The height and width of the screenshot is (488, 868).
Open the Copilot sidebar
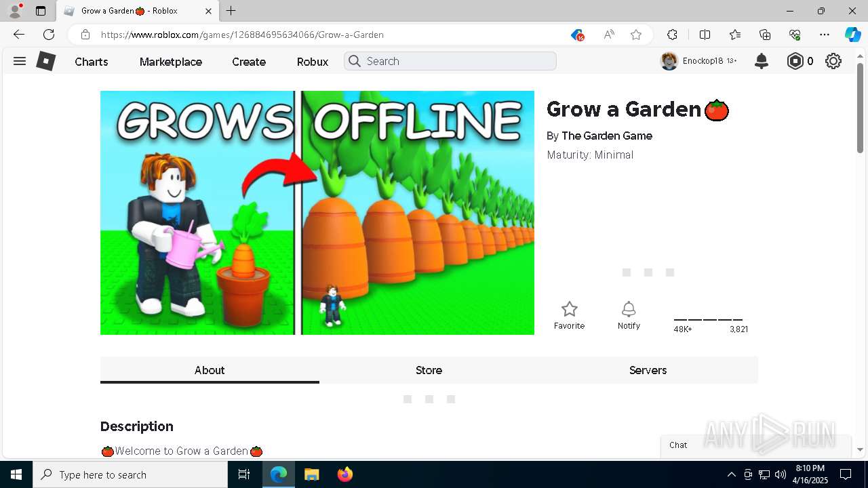pos(852,35)
